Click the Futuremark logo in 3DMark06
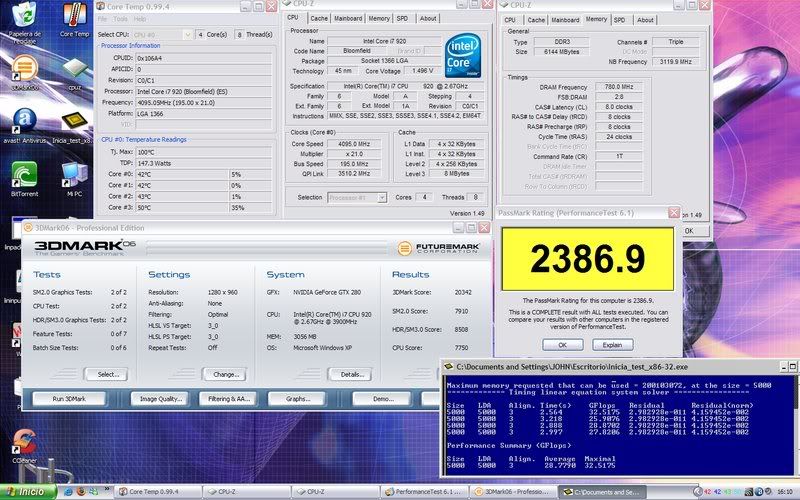Viewport: 800px width, 500px height. coord(438,248)
